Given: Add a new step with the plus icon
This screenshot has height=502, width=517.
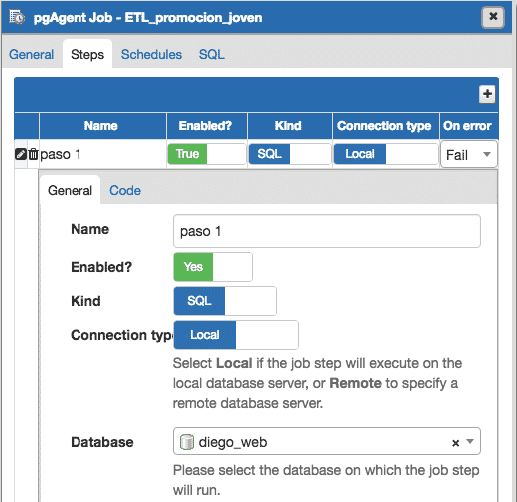Looking at the screenshot, I should point(487,94).
